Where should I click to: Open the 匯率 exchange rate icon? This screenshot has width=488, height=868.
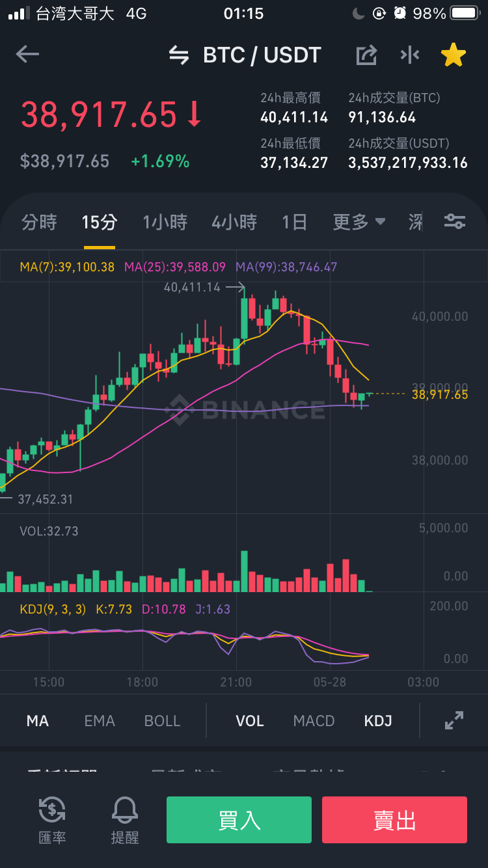point(52,820)
